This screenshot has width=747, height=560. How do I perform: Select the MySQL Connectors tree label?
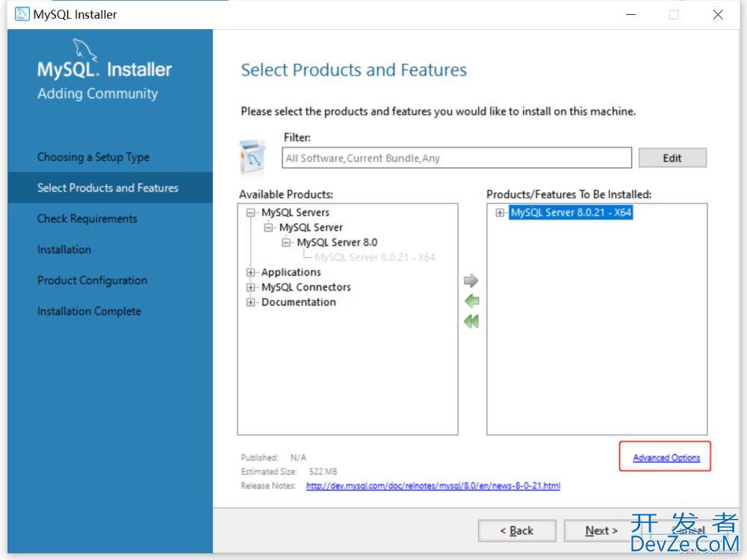[306, 287]
